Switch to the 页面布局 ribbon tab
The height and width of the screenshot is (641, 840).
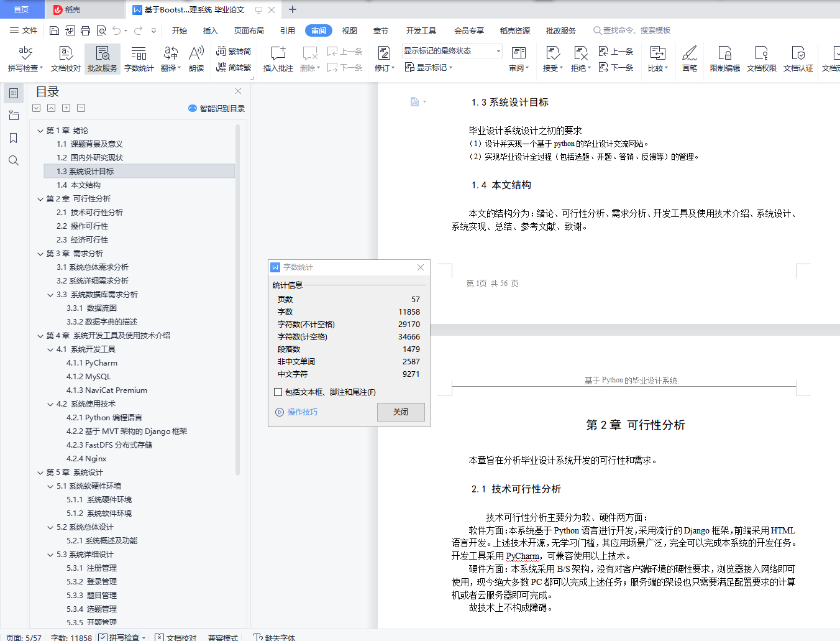(x=249, y=30)
